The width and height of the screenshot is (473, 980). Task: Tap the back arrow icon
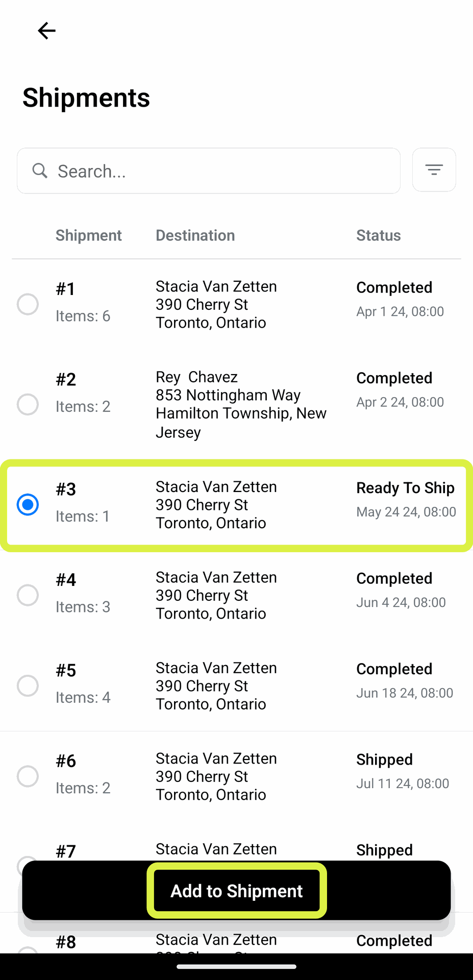click(46, 31)
